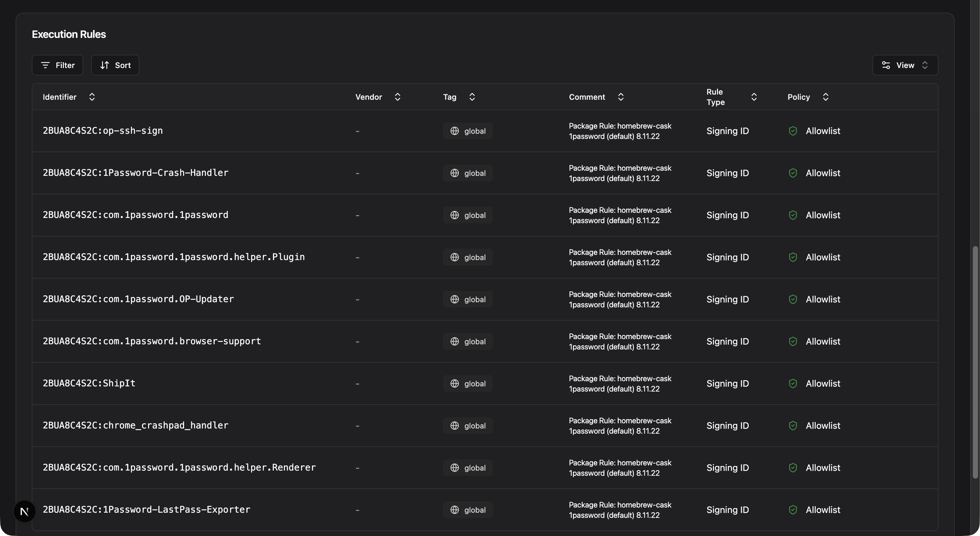
Task: Open the Filter panel
Action: pyautogui.click(x=57, y=65)
